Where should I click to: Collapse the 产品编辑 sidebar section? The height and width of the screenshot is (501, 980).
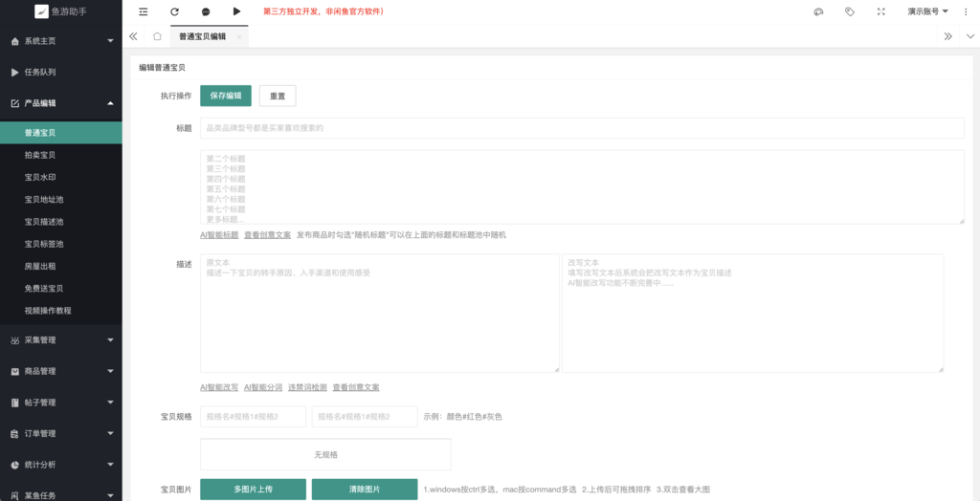pos(61,102)
